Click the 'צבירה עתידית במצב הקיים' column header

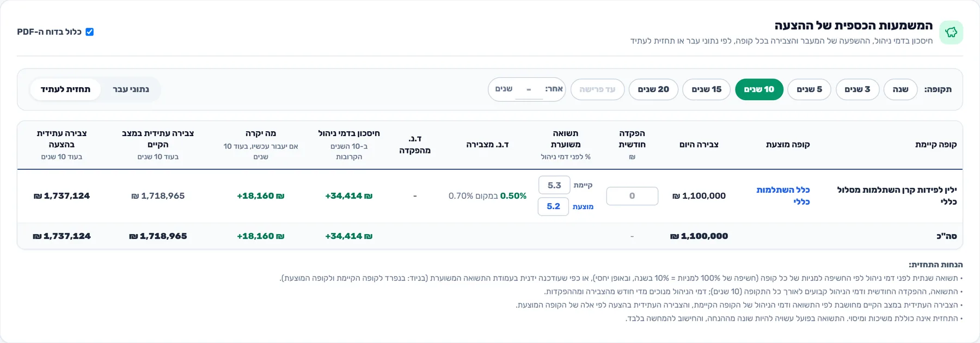pos(158,139)
